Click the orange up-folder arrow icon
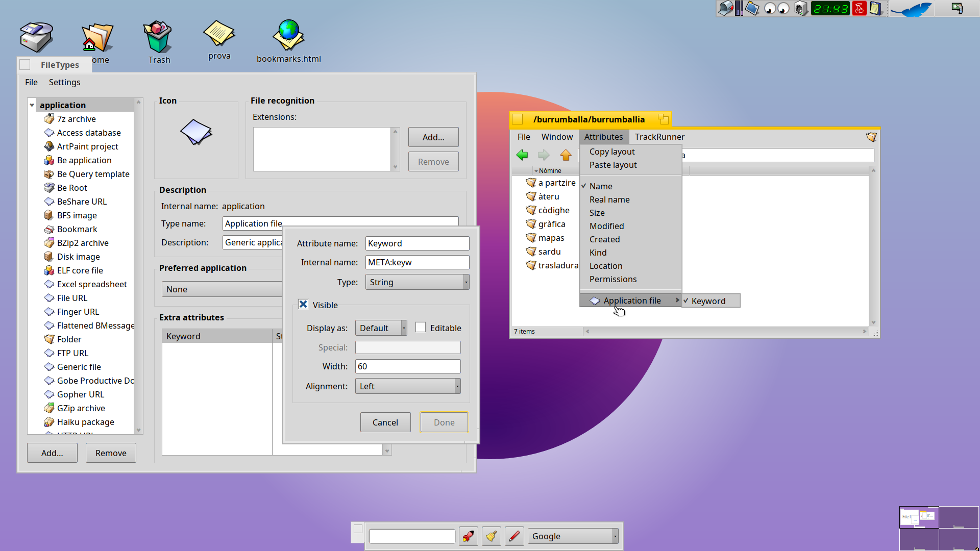980x551 pixels. click(x=566, y=155)
